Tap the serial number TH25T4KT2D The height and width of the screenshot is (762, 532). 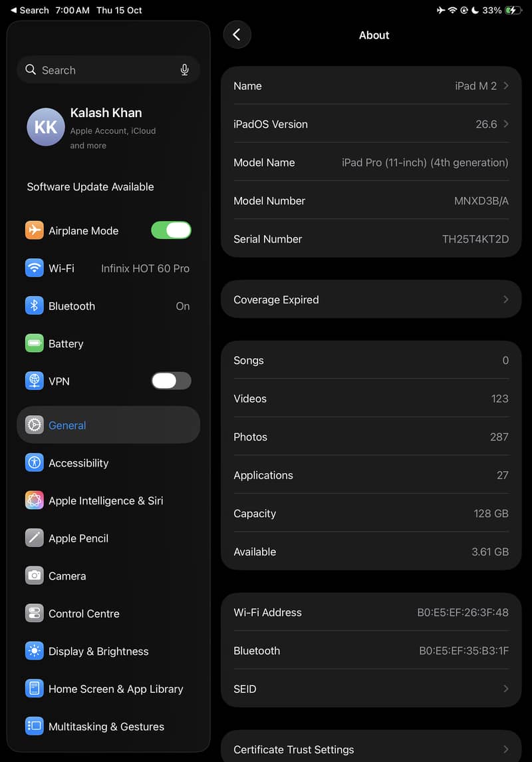click(x=475, y=239)
